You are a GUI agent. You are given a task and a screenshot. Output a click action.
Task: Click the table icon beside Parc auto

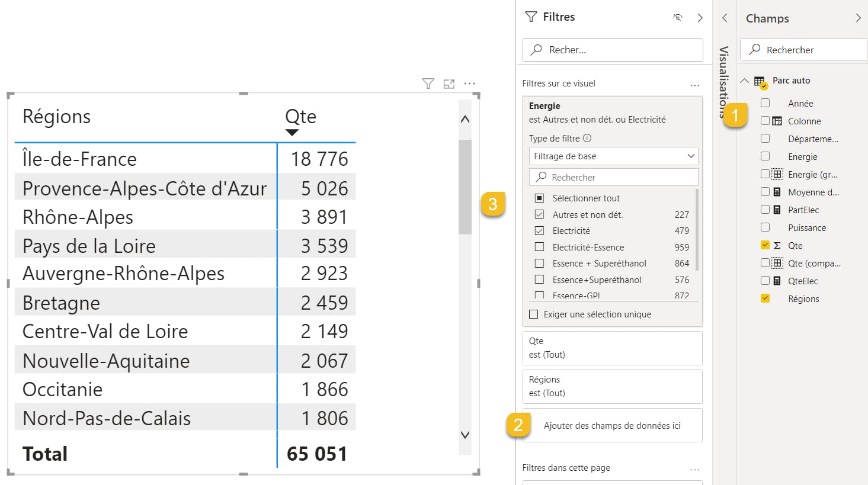[x=760, y=80]
